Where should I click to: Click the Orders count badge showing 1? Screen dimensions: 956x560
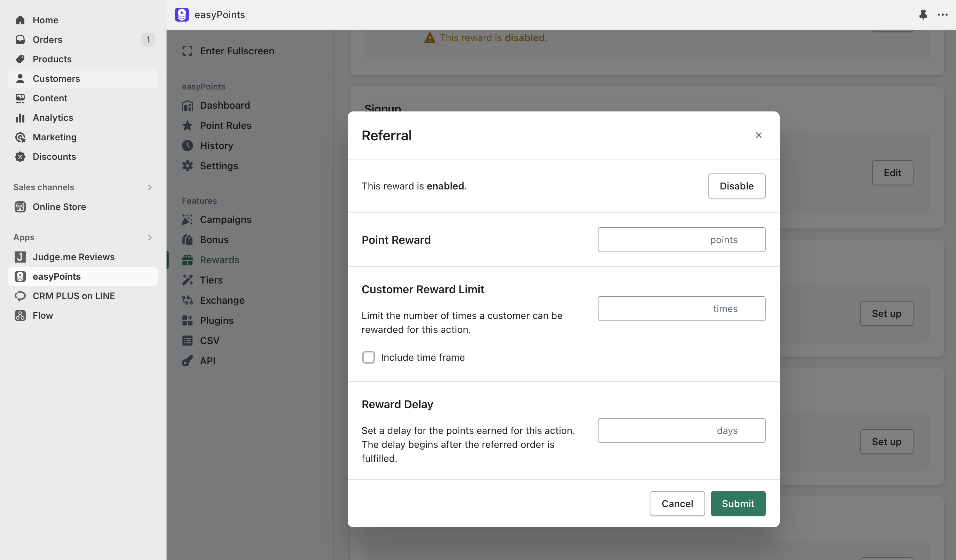[148, 39]
